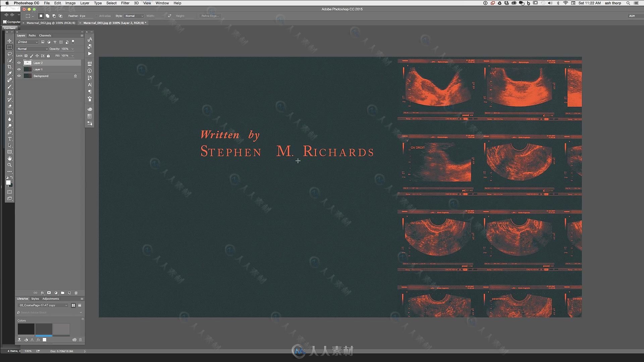The width and height of the screenshot is (644, 362).
Task: Select the Hand tool
Action: pos(10,158)
